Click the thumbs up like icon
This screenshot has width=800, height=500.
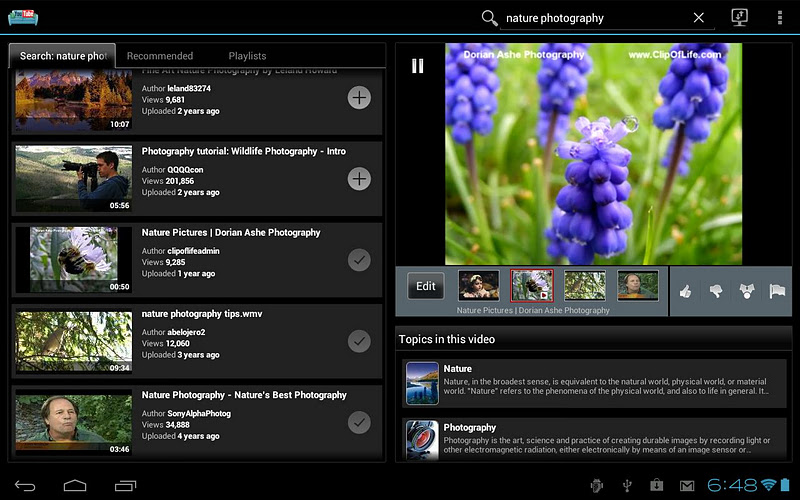(x=686, y=291)
